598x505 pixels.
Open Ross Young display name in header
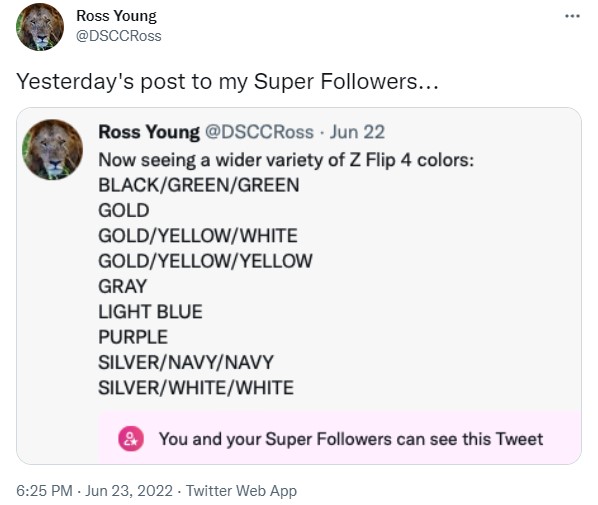116,16
